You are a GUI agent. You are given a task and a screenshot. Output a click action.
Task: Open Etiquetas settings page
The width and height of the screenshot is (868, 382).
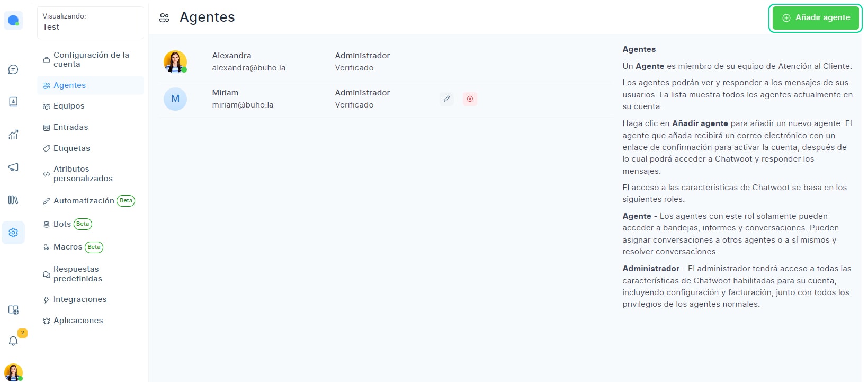[x=71, y=148]
